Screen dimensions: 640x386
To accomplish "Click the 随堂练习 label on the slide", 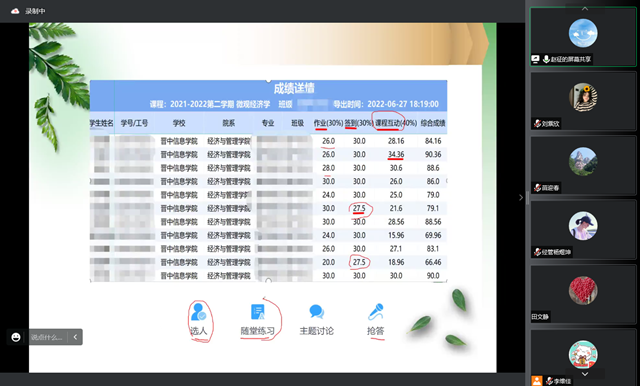I will click(x=258, y=331).
